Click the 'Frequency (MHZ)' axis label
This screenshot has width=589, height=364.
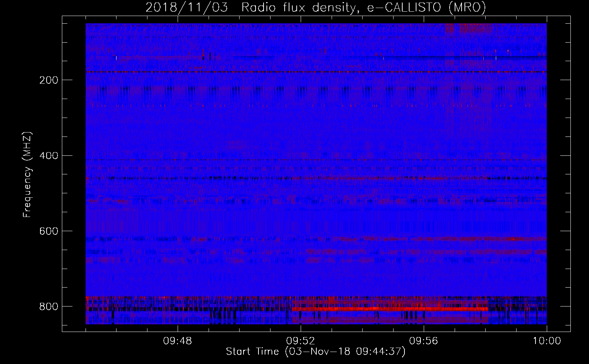coord(27,175)
